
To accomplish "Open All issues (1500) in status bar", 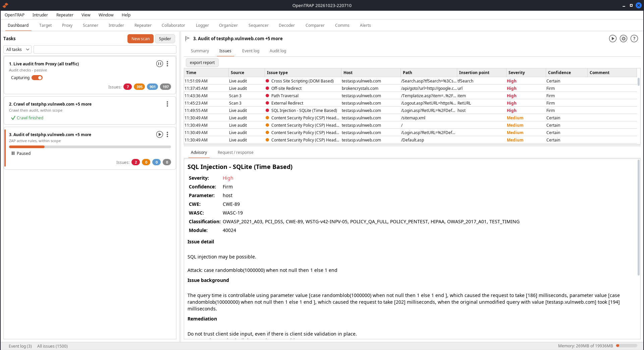I will (x=52, y=346).
